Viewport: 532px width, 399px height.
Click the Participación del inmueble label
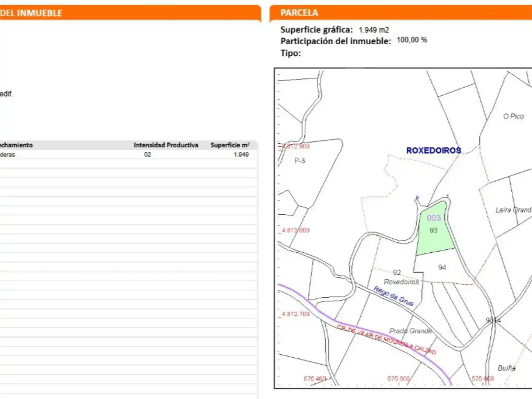click(x=335, y=41)
